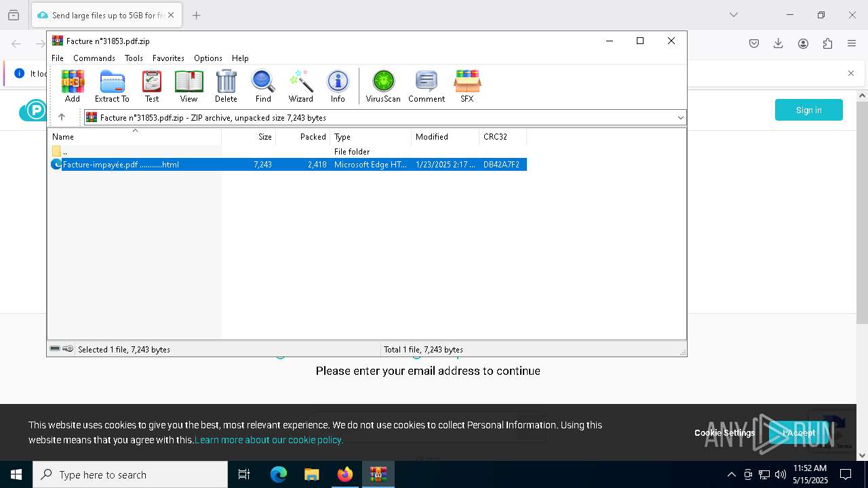Switch to WinRAR on the taskbar
The height and width of the screenshot is (488, 868).
tap(378, 474)
